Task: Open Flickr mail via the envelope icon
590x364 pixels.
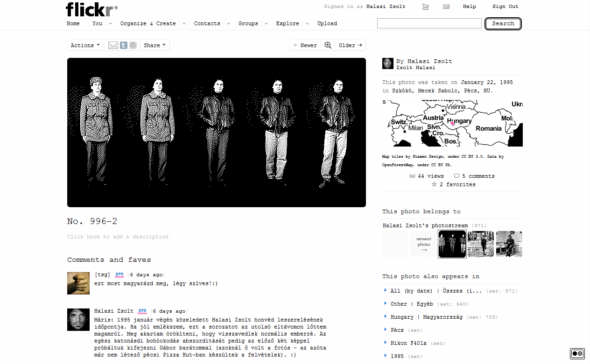Action: coord(446,7)
